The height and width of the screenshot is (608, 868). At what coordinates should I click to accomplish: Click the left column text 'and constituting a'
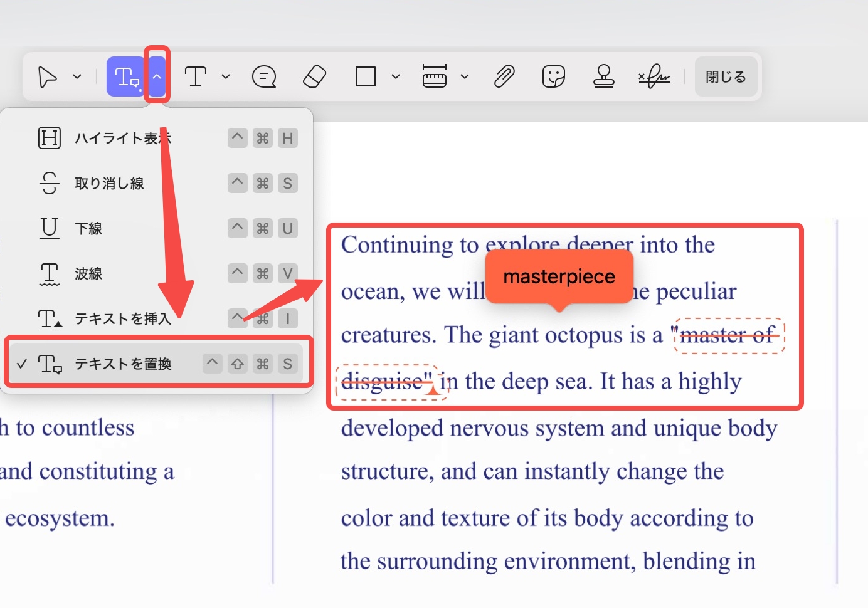click(x=87, y=471)
